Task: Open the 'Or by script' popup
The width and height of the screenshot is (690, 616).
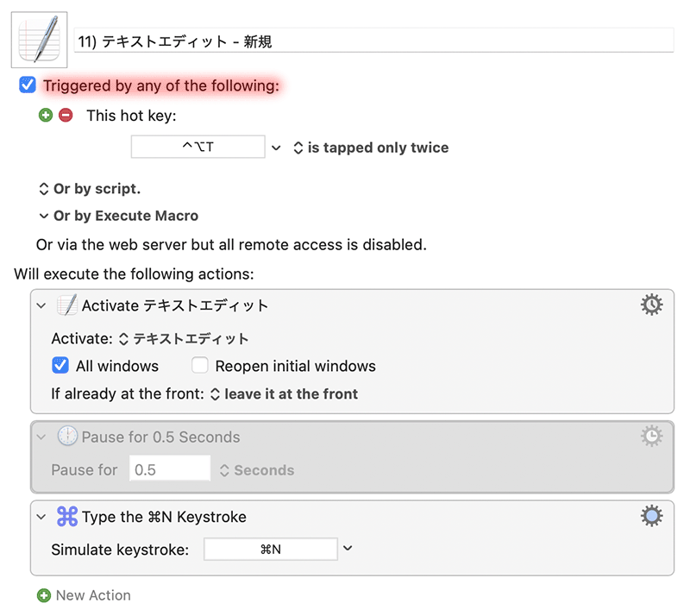Action: (x=90, y=189)
